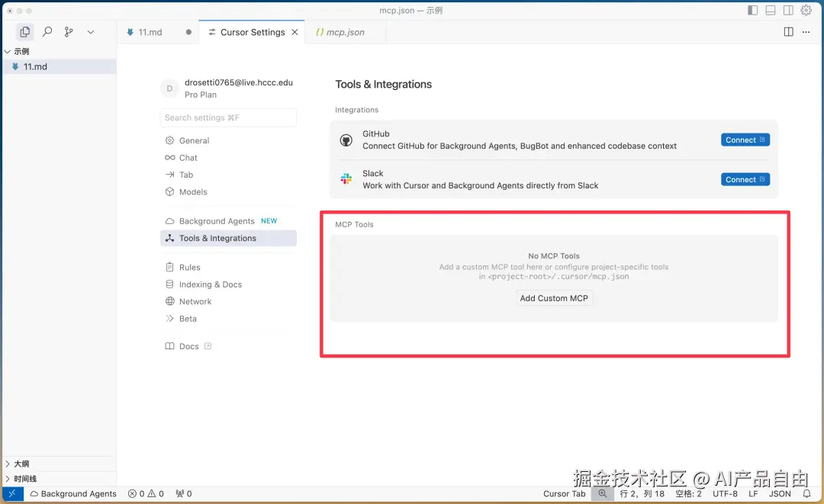Click the Indexing & Docs database icon
824x504 pixels.
coord(169,284)
